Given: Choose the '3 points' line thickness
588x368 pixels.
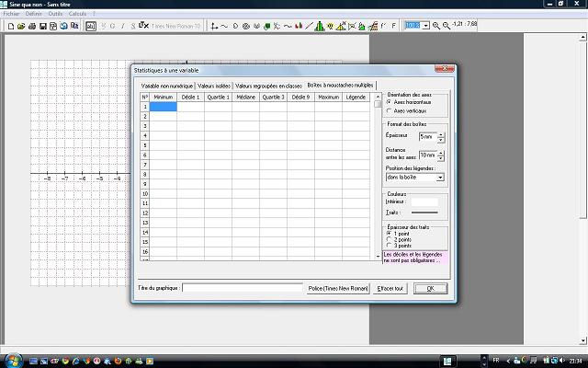Looking at the screenshot, I should point(388,246).
